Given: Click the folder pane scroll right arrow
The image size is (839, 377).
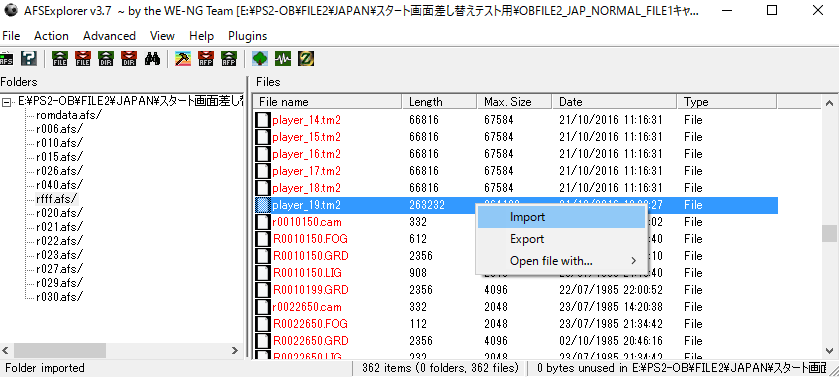Looking at the screenshot, I should (x=234, y=351).
